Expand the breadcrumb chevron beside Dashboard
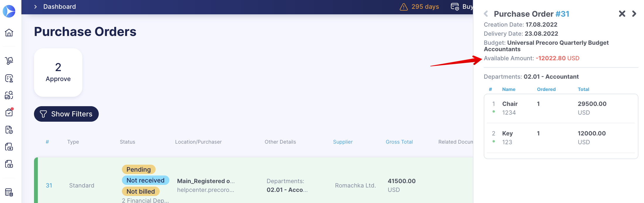This screenshot has height=203, width=644. pos(35,7)
